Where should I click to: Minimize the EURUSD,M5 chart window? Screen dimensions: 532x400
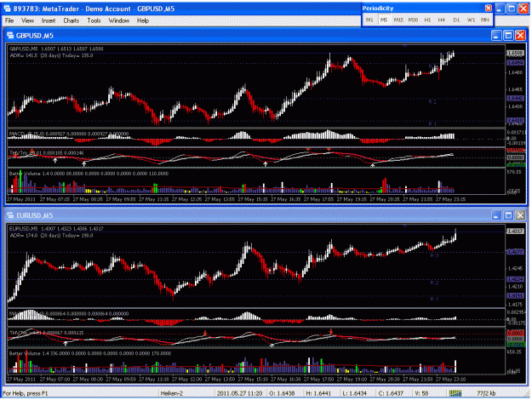click(496, 215)
